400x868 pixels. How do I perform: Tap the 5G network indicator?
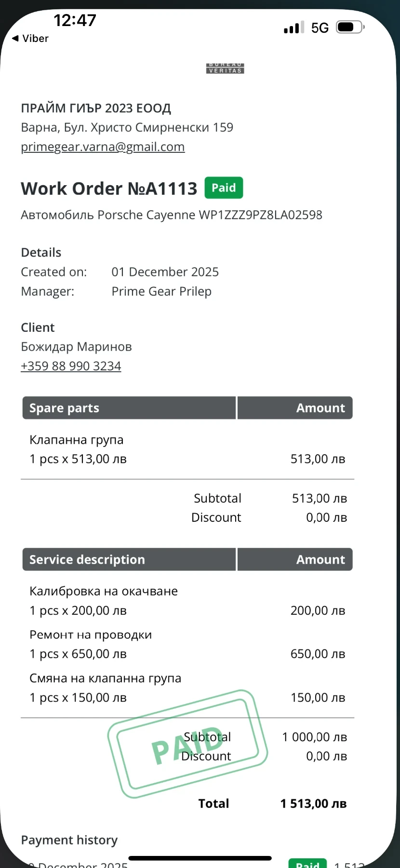pos(320,27)
